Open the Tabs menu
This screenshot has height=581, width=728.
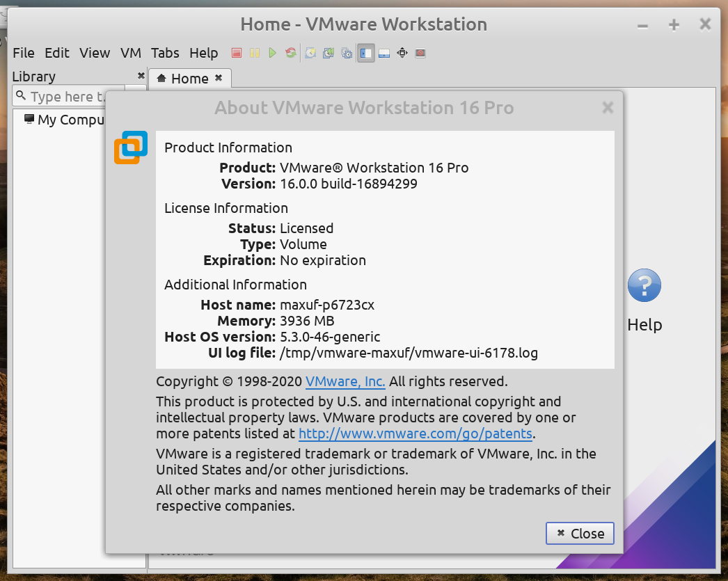(x=165, y=53)
